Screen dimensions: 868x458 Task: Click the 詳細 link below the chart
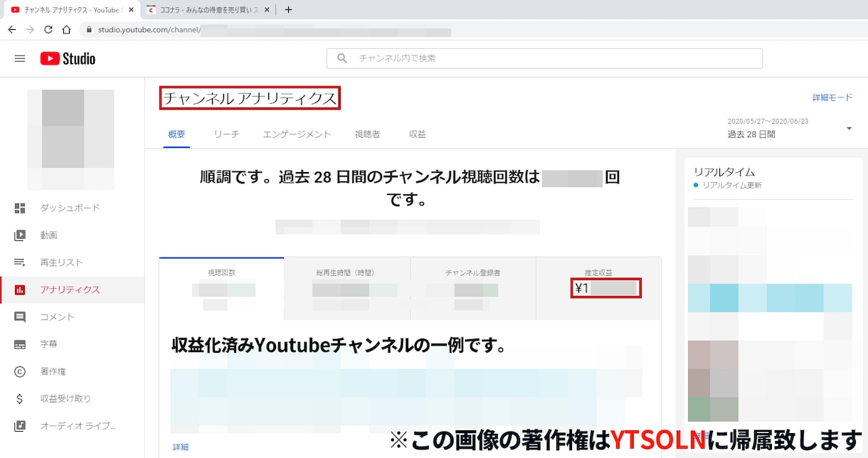click(181, 447)
